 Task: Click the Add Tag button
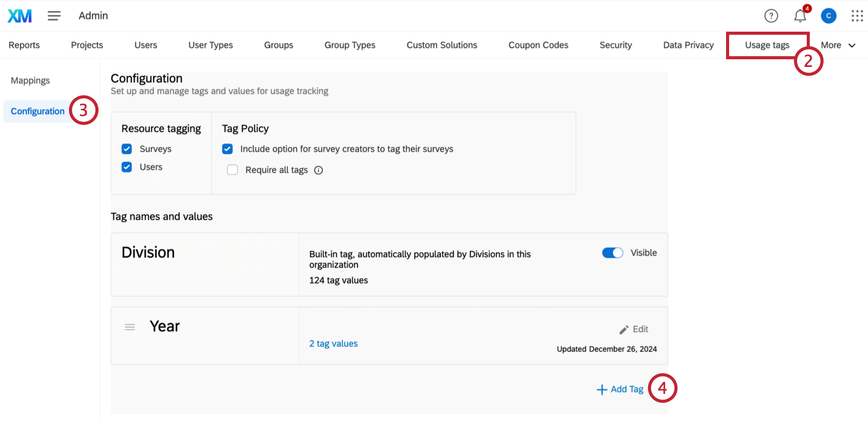tap(620, 389)
